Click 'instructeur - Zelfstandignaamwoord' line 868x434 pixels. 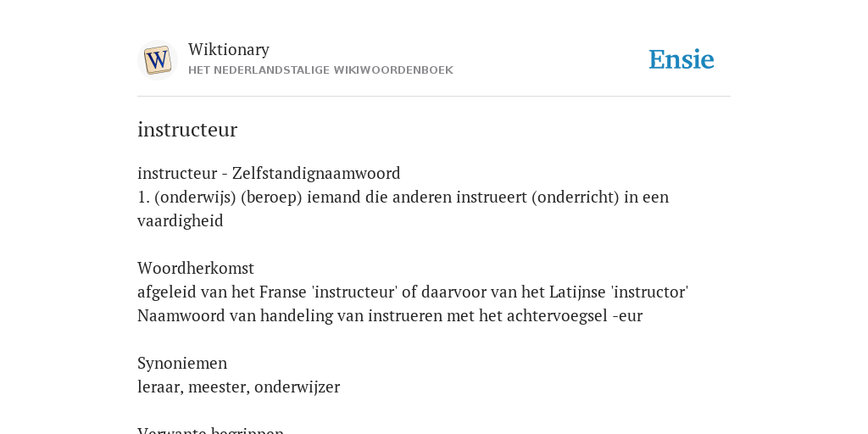point(269,173)
